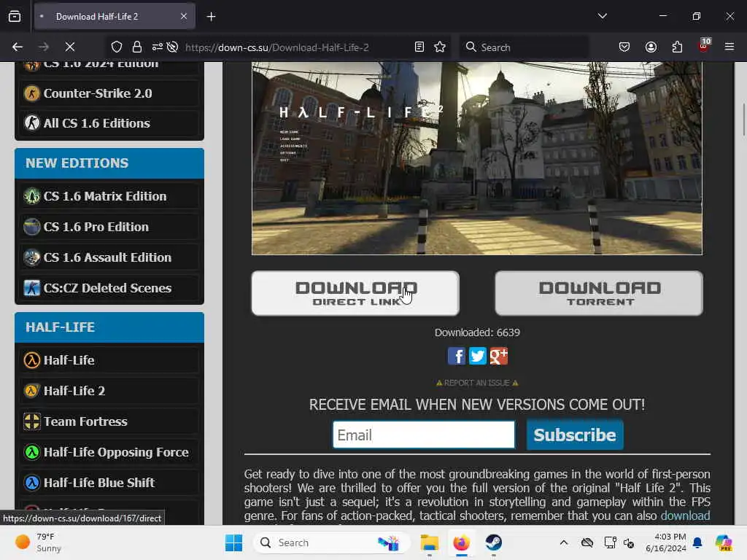Screen dimensions: 747x560
Task: Click the Email input field
Action: 424,435
